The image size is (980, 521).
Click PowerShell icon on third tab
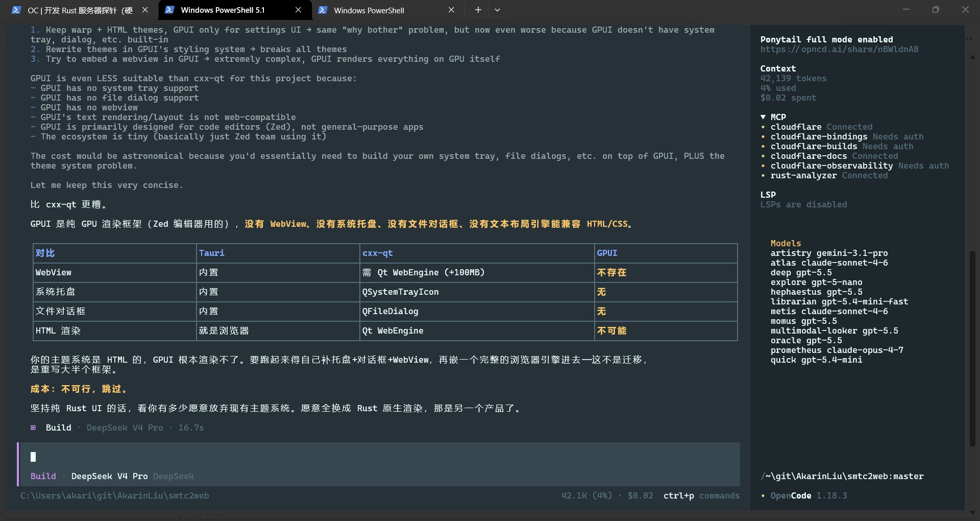pos(323,10)
